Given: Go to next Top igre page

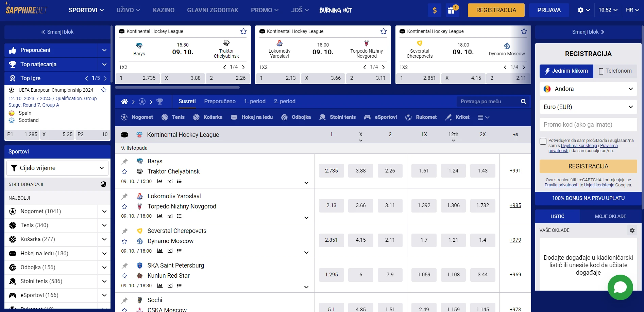Looking at the screenshot, I should [105, 78].
